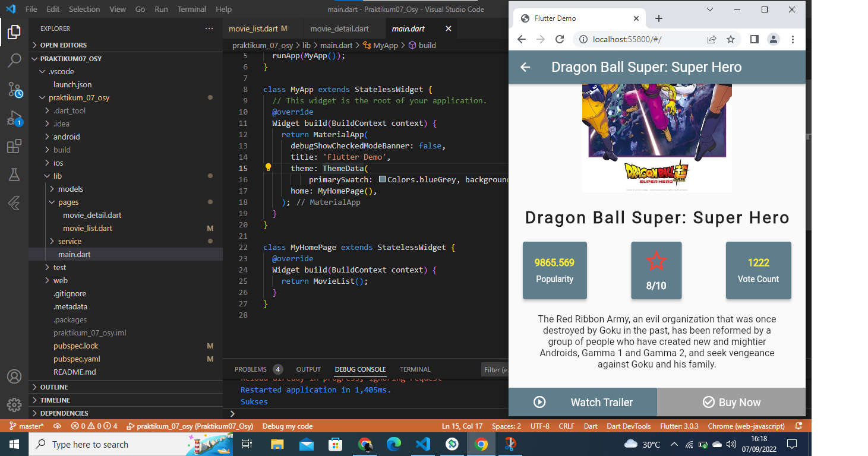Screen dimensions: 868x456
Task: Open the Flutter sidebar icon
Action: pos(14,203)
